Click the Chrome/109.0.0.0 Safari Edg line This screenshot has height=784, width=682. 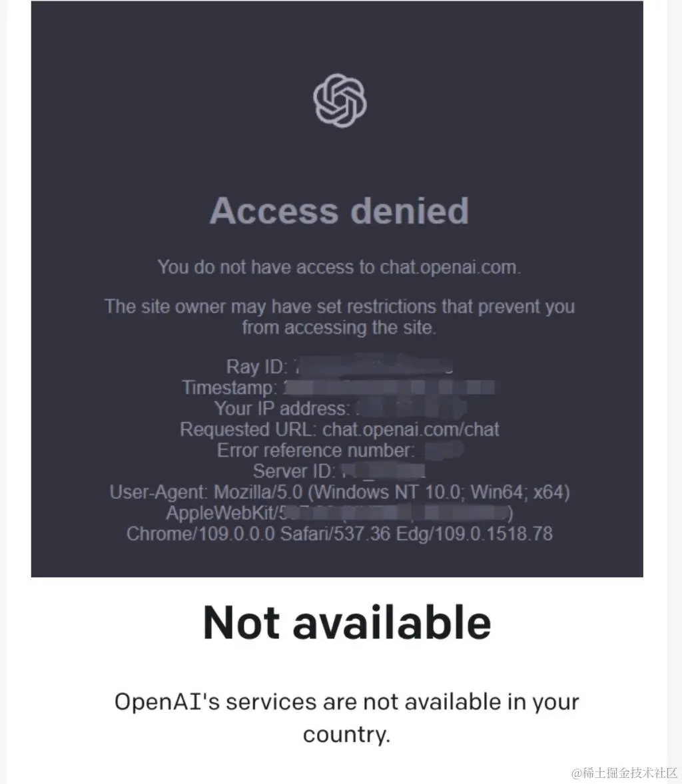coord(339,534)
